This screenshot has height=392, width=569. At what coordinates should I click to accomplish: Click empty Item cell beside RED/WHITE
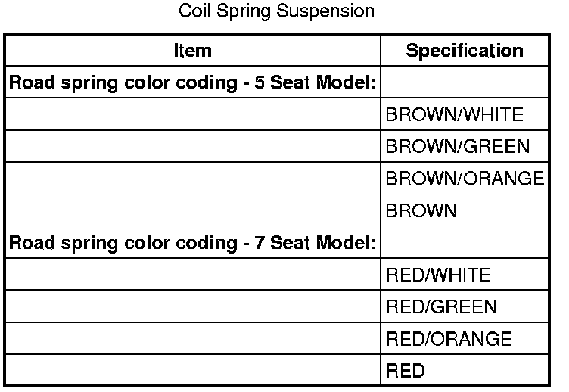pyautogui.click(x=193, y=275)
